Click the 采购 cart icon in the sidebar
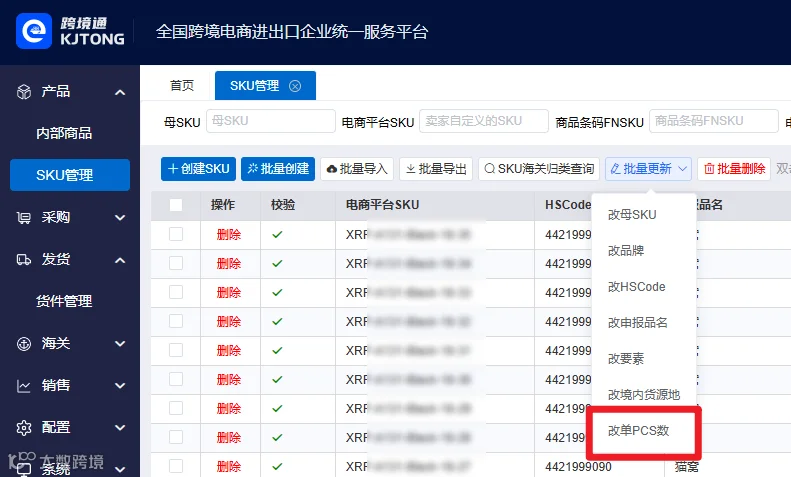 (24, 217)
